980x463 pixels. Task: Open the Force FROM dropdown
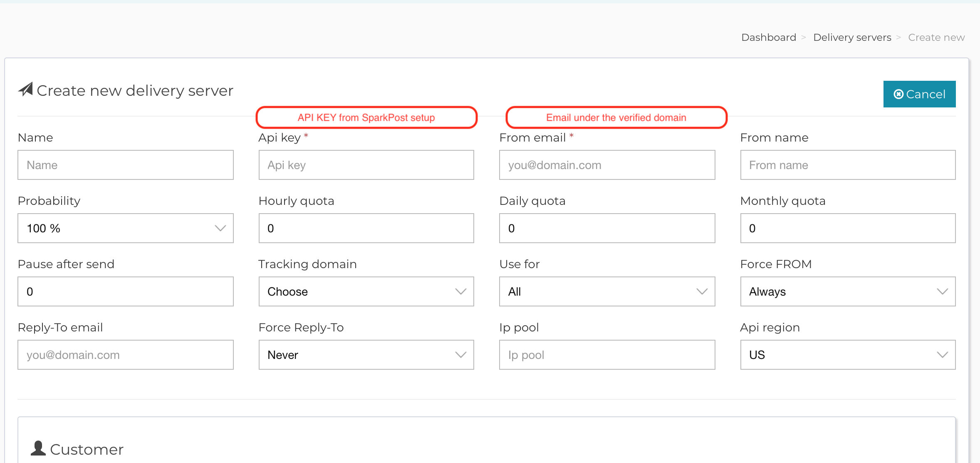848,291
